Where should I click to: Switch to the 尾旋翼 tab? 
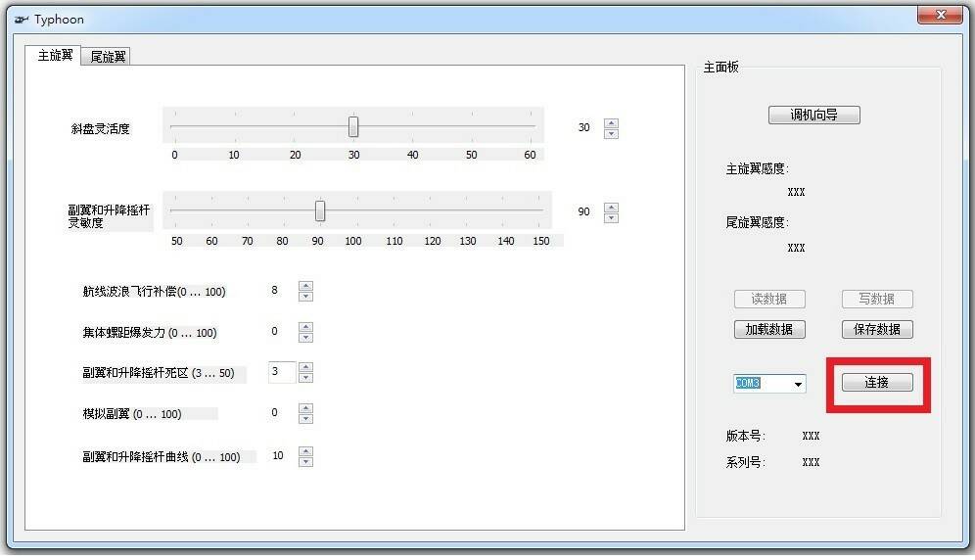tap(107, 57)
